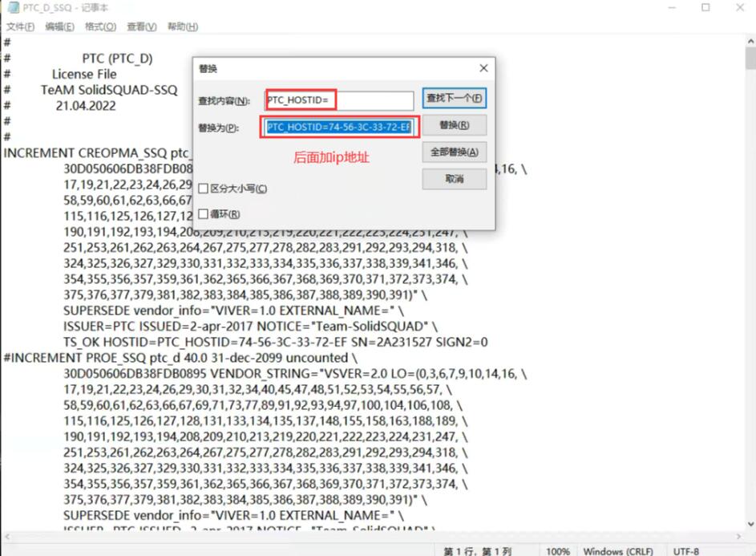Click the 第1行, 第1列 position indicator
This screenshot has height=556, width=756.
(x=476, y=551)
